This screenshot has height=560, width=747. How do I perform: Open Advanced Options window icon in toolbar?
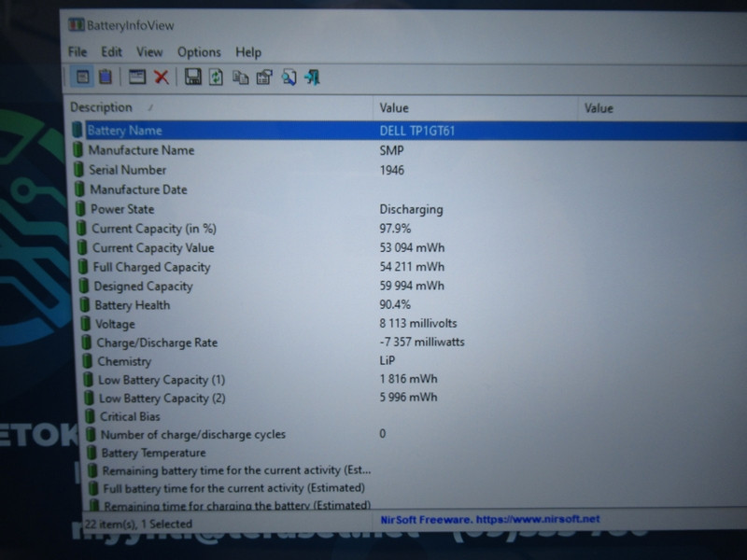click(x=137, y=77)
